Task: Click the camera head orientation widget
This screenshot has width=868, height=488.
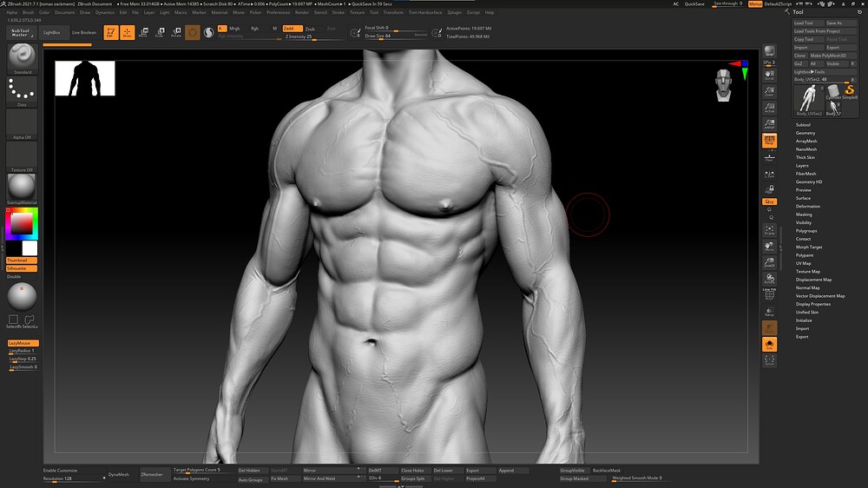Action: click(x=724, y=85)
